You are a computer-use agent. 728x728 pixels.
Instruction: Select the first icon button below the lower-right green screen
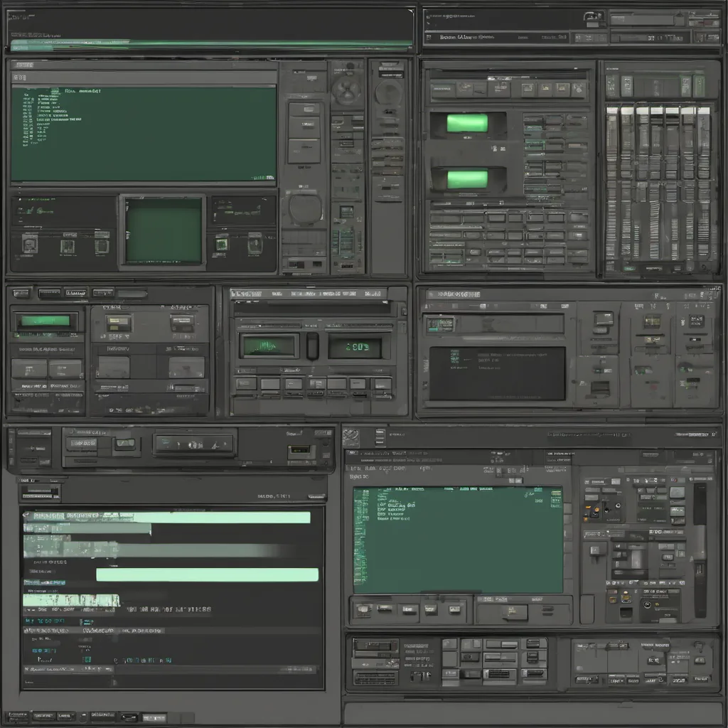(364, 609)
